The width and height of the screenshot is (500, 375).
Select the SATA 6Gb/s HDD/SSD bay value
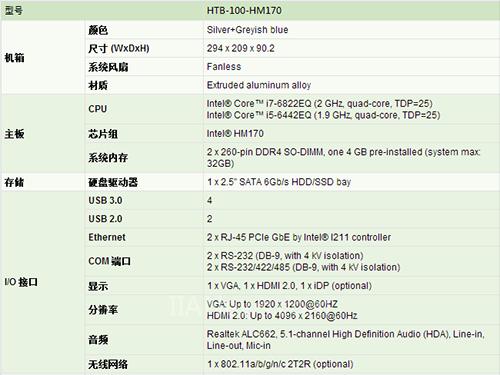tap(279, 182)
